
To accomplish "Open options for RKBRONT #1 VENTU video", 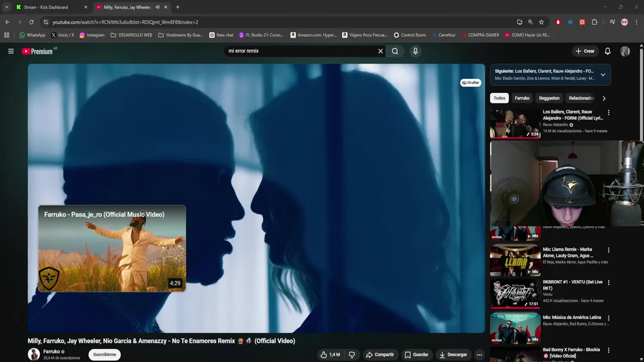I will [608, 283].
